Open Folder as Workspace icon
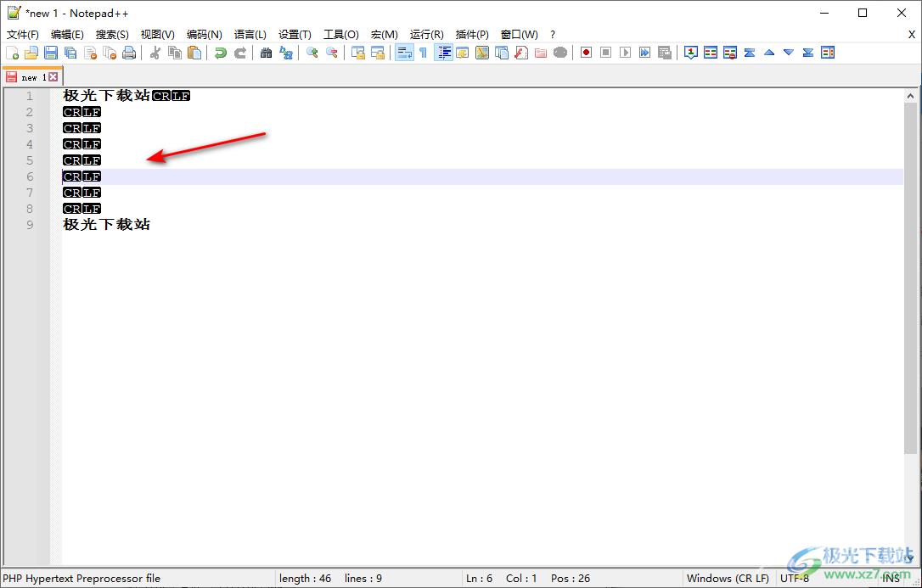Screen dimensions: 922x588 click(x=541, y=53)
